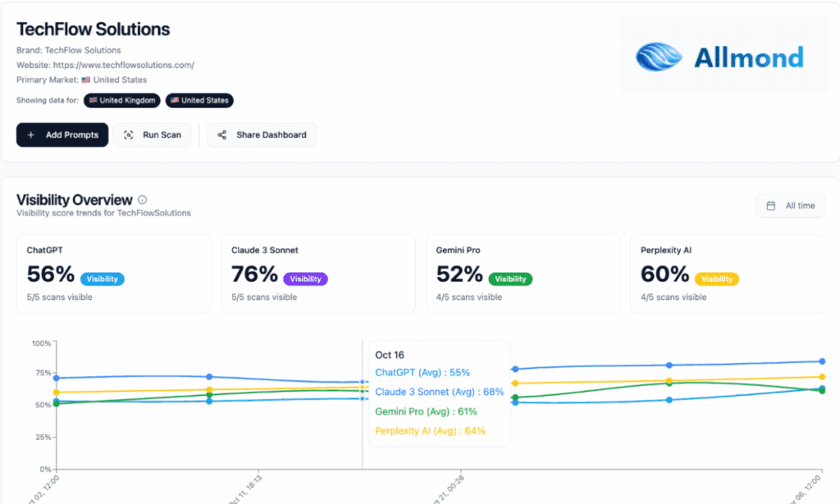Click the Add Prompts button
The image size is (840, 504).
pyautogui.click(x=62, y=135)
